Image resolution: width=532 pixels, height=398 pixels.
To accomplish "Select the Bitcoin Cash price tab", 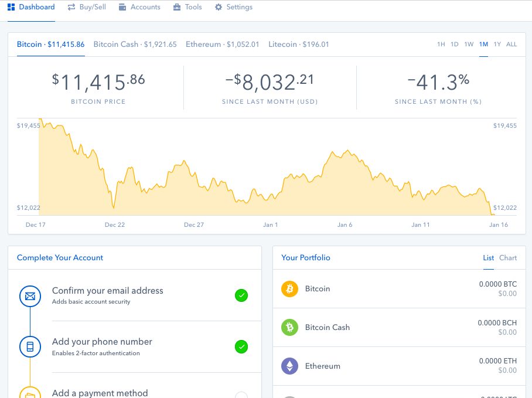I will (135, 45).
